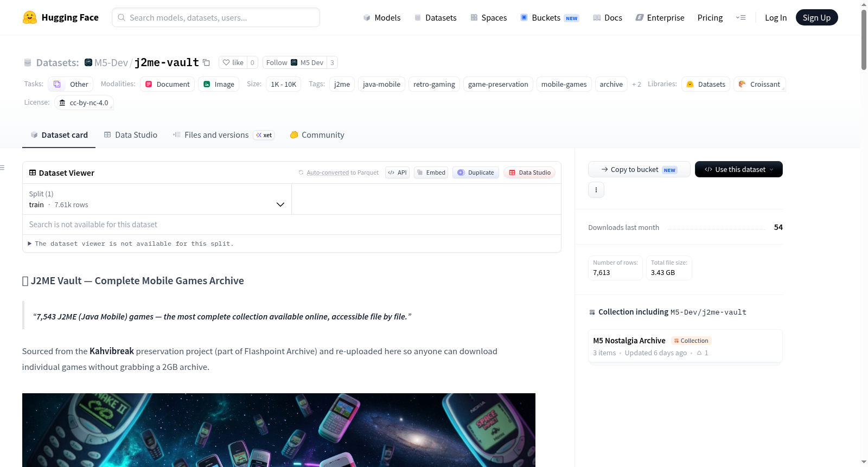Open the Datasets page in navbar
Viewport: 868px width, 467px height.
(435, 17)
